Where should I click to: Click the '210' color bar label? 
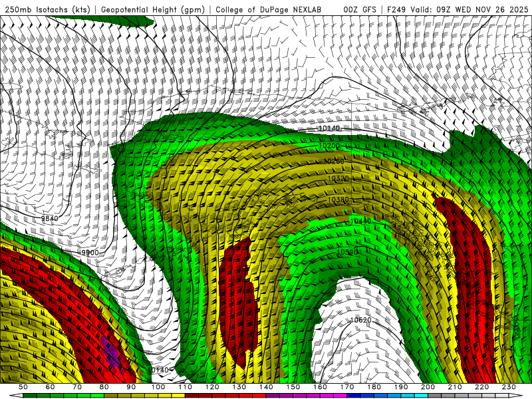[455, 387]
